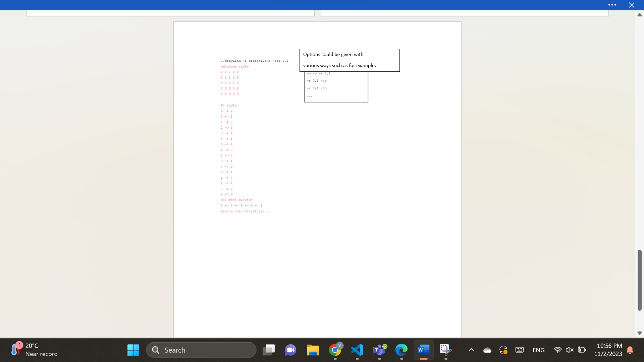Expand hidden icons in the system tray

point(471,350)
